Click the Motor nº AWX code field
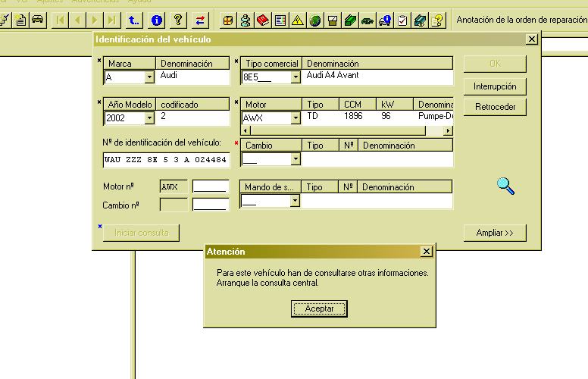The image size is (588, 379). point(174,186)
